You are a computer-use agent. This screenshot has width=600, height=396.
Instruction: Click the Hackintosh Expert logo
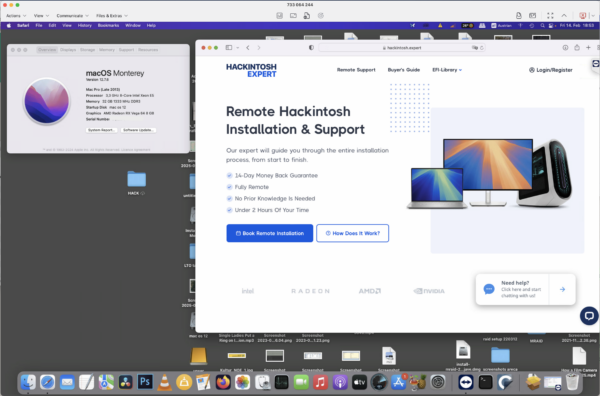251,70
